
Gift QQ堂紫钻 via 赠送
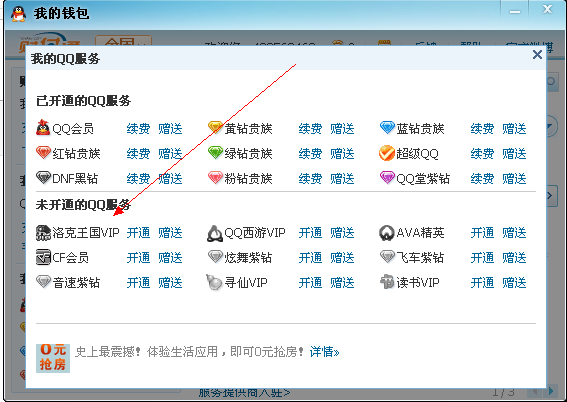[x=514, y=179]
